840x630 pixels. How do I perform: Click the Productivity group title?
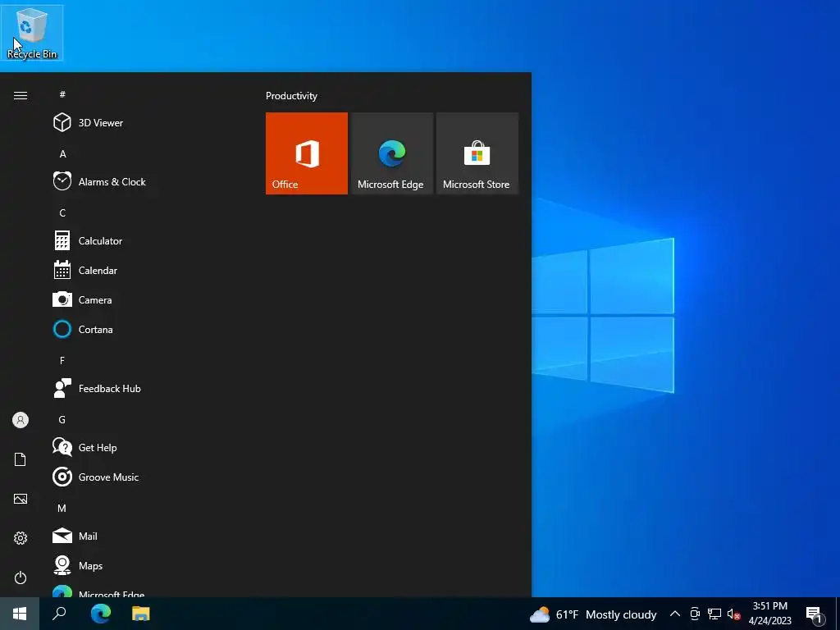coord(291,96)
